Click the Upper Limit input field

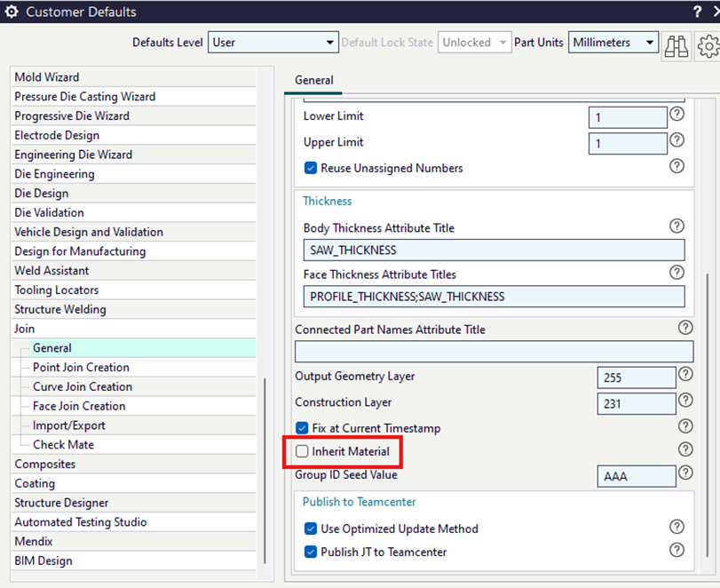(628, 144)
